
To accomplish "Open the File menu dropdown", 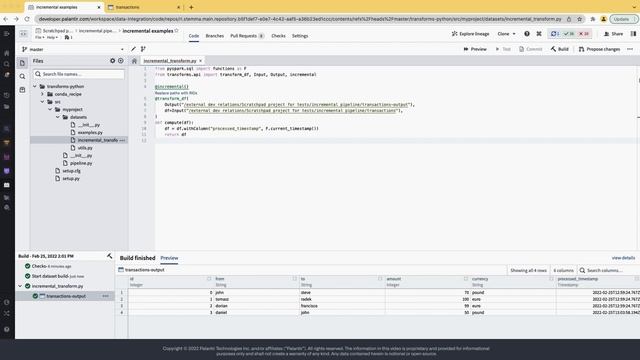I will pos(40,37).
